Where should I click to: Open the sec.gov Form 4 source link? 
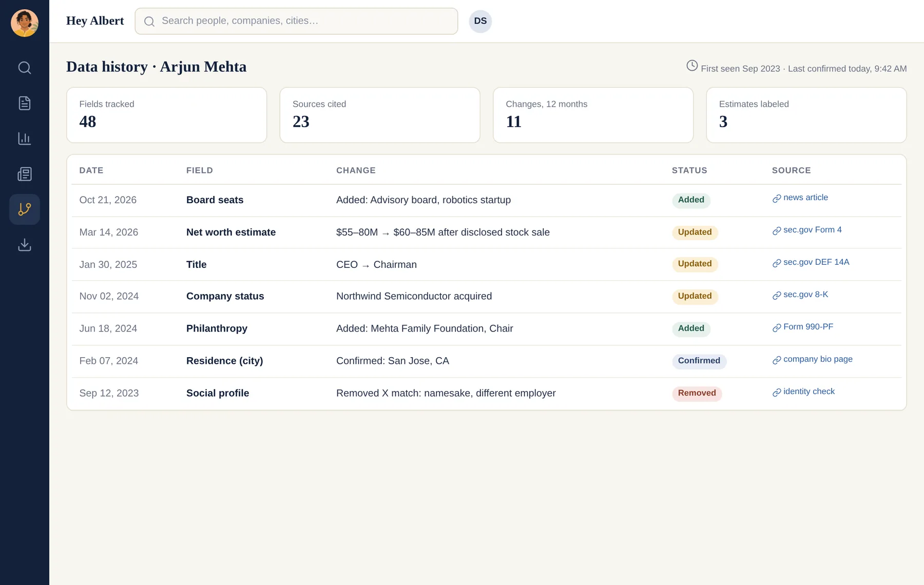[807, 230]
